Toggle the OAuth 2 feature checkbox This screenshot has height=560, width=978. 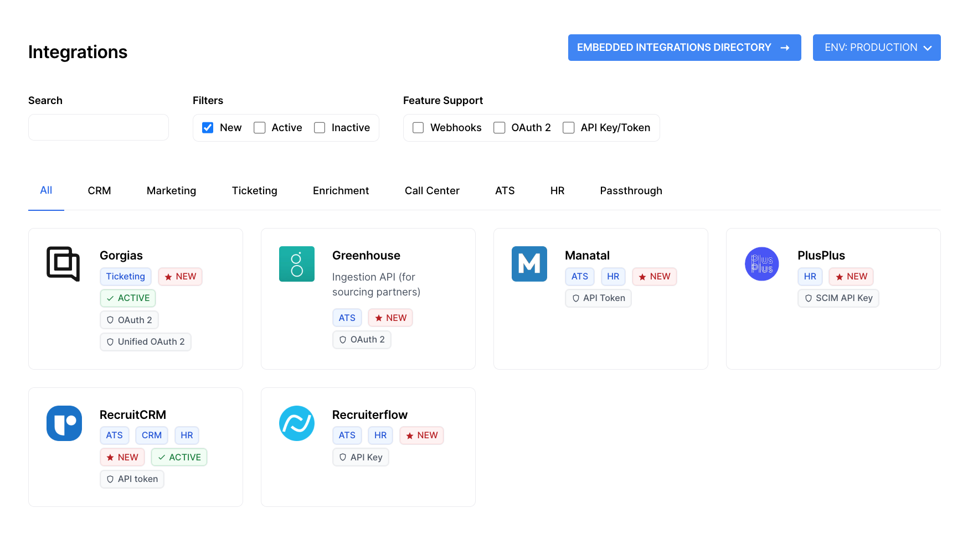(499, 128)
